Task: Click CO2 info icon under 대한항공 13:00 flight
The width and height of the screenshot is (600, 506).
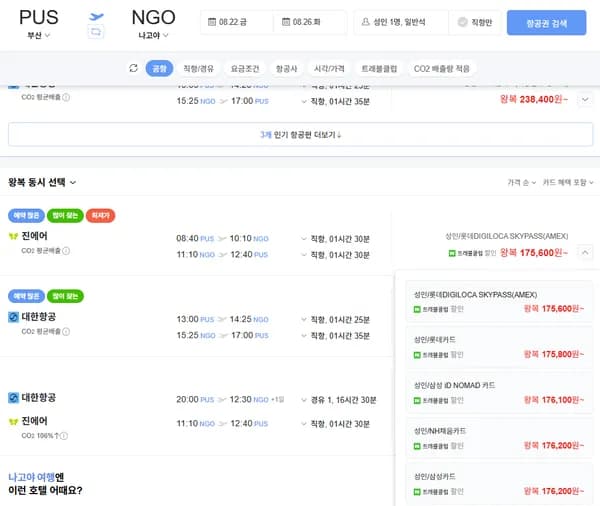Action: click(x=66, y=330)
